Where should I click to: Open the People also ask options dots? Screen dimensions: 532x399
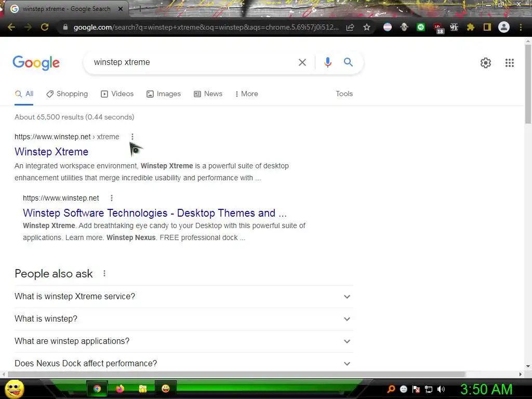click(104, 273)
